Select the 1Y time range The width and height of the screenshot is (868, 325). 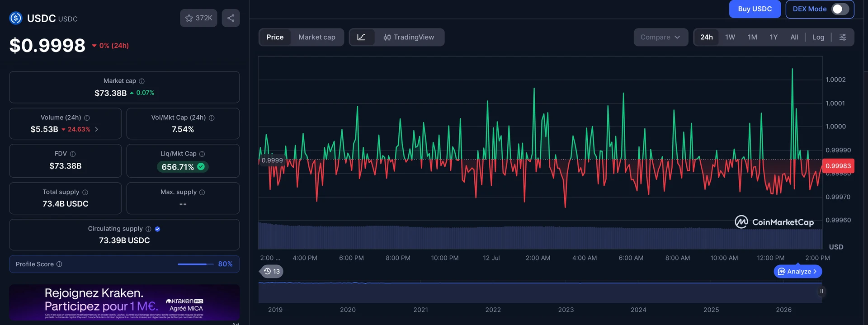click(774, 37)
